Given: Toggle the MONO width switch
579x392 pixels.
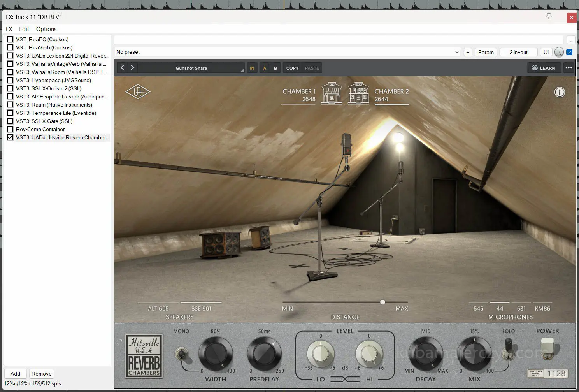Looking at the screenshot, I should 181,354.
